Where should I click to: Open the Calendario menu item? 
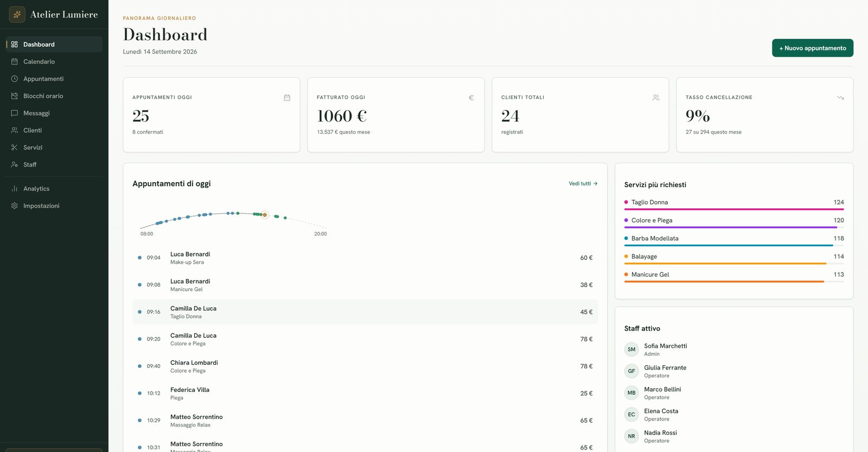point(54,61)
